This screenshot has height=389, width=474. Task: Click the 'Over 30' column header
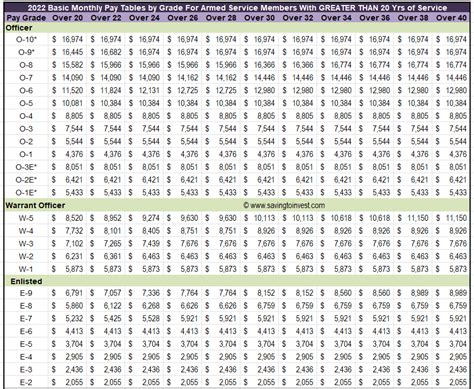[259, 18]
